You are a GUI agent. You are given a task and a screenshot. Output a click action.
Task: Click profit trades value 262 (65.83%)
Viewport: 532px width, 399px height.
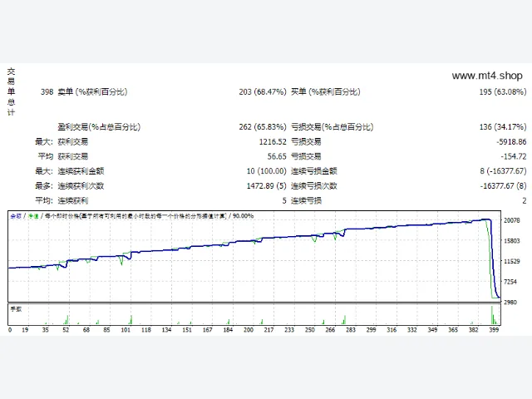[263, 127]
